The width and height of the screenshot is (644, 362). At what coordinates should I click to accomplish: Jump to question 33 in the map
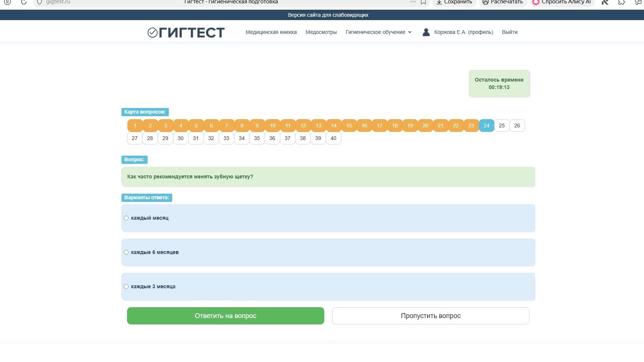[226, 138]
